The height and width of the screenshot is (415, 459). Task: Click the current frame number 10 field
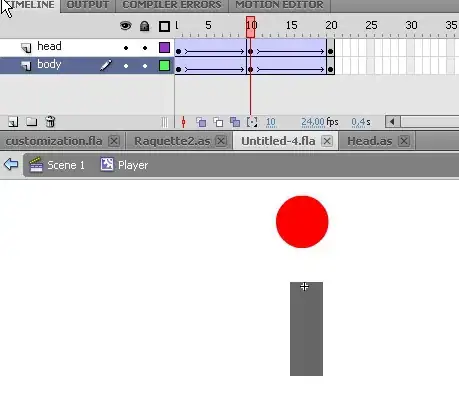pos(271,122)
